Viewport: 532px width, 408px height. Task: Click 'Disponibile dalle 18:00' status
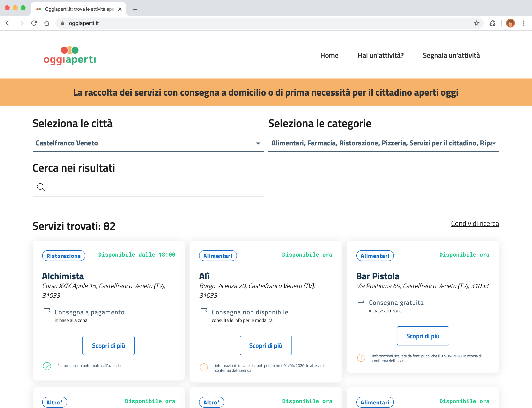[137, 255]
